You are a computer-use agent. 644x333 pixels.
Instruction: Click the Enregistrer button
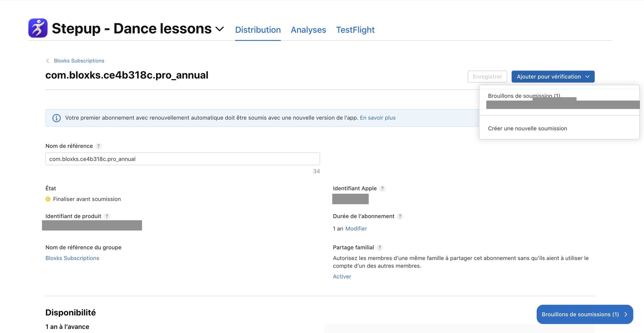click(487, 76)
